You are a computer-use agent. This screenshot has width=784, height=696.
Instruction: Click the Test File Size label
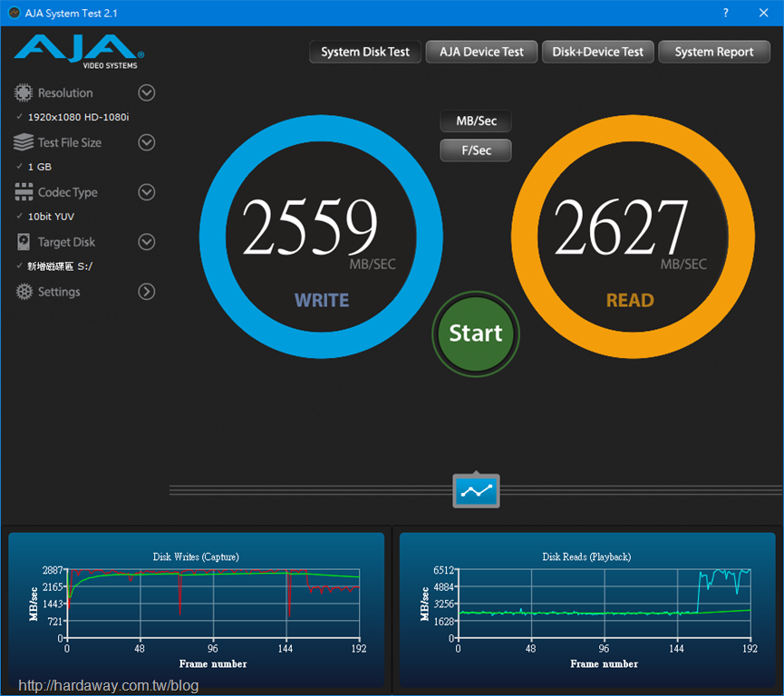point(70,142)
